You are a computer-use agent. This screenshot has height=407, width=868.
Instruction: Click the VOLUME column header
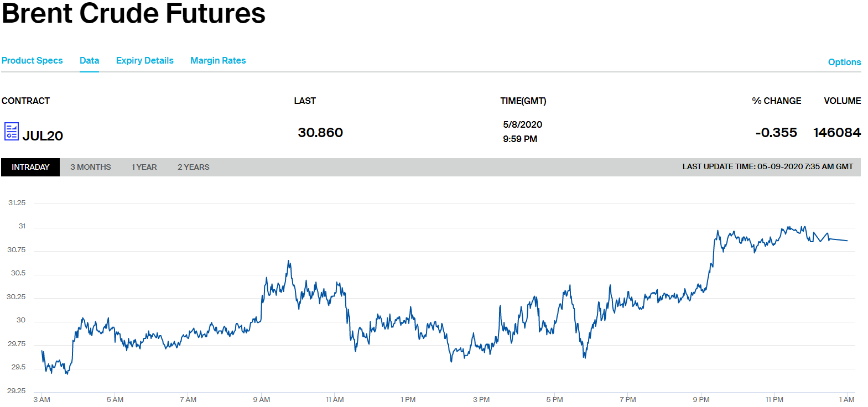(x=843, y=101)
